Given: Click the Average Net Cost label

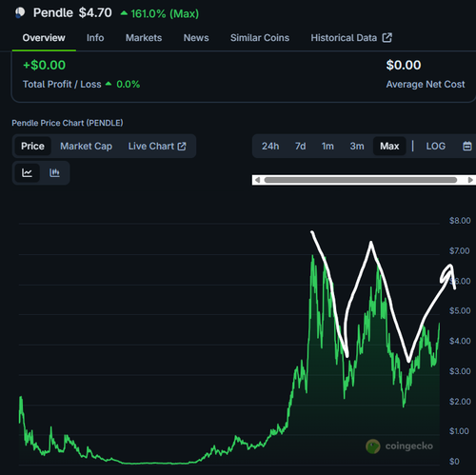Looking at the screenshot, I should (x=426, y=84).
